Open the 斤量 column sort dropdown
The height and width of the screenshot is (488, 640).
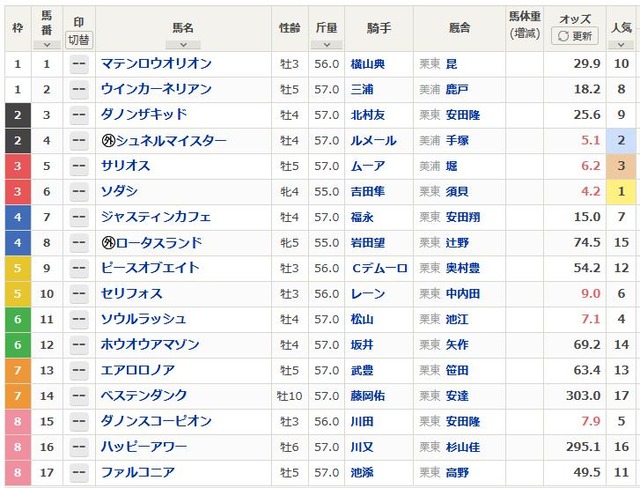[x=327, y=45]
